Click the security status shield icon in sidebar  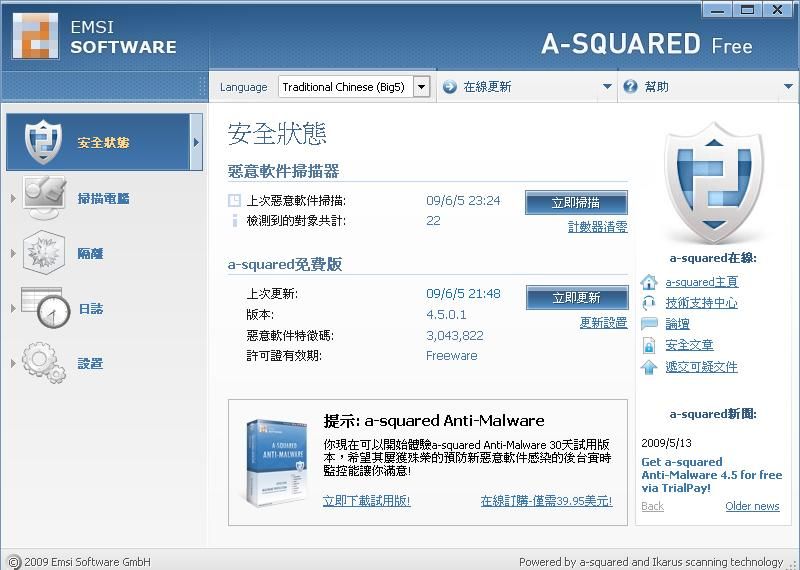(43, 142)
